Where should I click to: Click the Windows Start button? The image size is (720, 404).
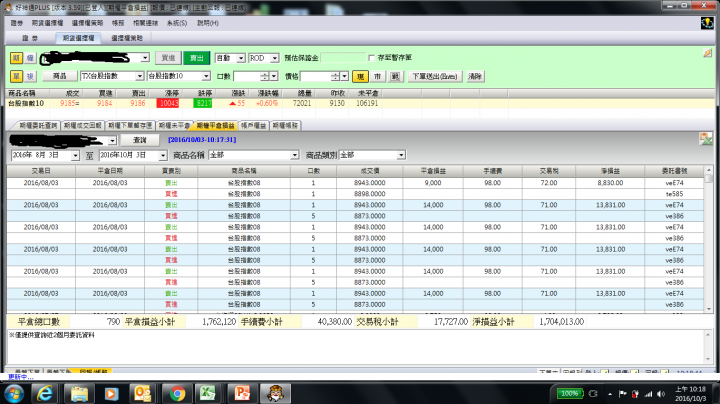pos(14,393)
